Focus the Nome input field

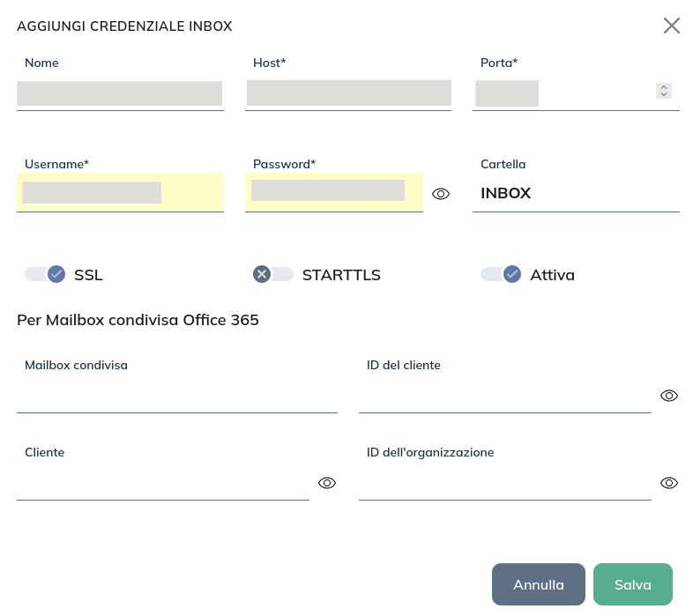click(x=120, y=93)
